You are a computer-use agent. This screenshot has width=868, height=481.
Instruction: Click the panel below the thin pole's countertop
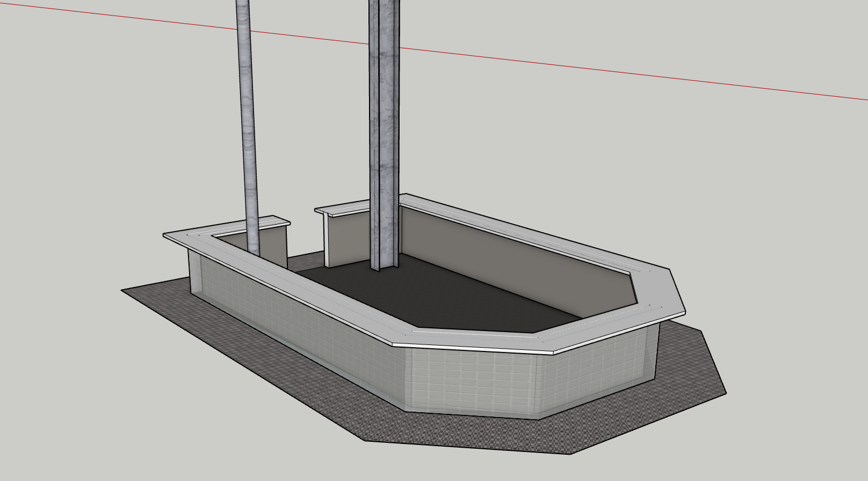coord(274,245)
